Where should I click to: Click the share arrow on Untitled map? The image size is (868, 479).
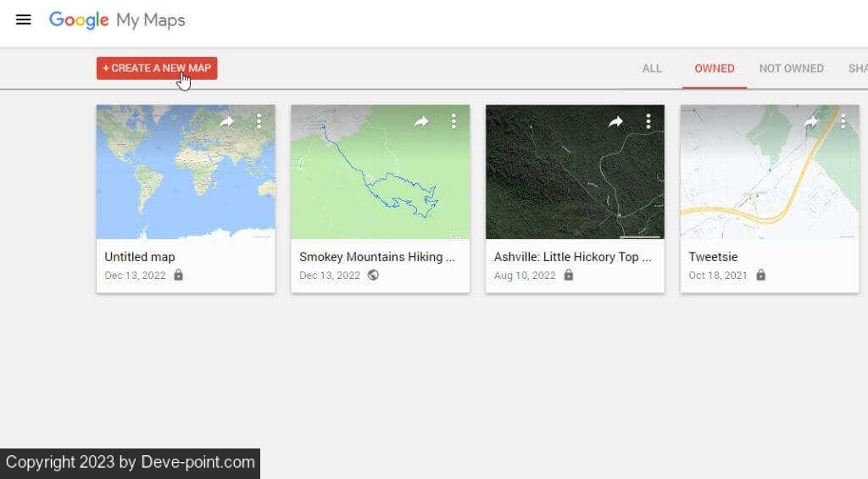pyautogui.click(x=226, y=122)
